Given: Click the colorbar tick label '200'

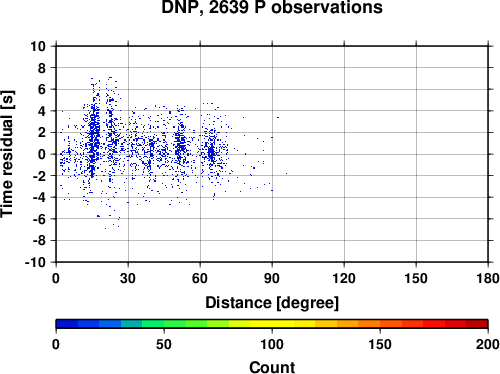Looking at the screenshot, I should (488, 344).
